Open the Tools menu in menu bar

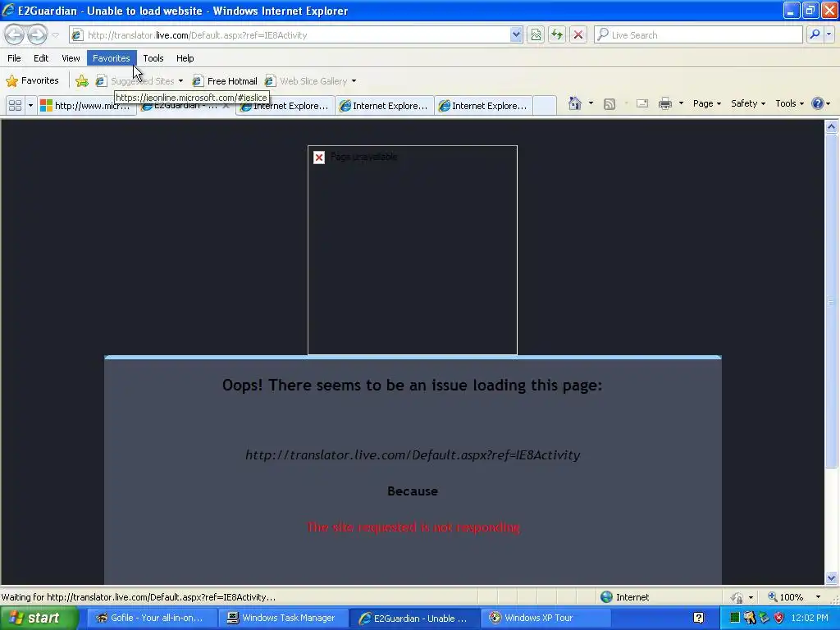[153, 58]
